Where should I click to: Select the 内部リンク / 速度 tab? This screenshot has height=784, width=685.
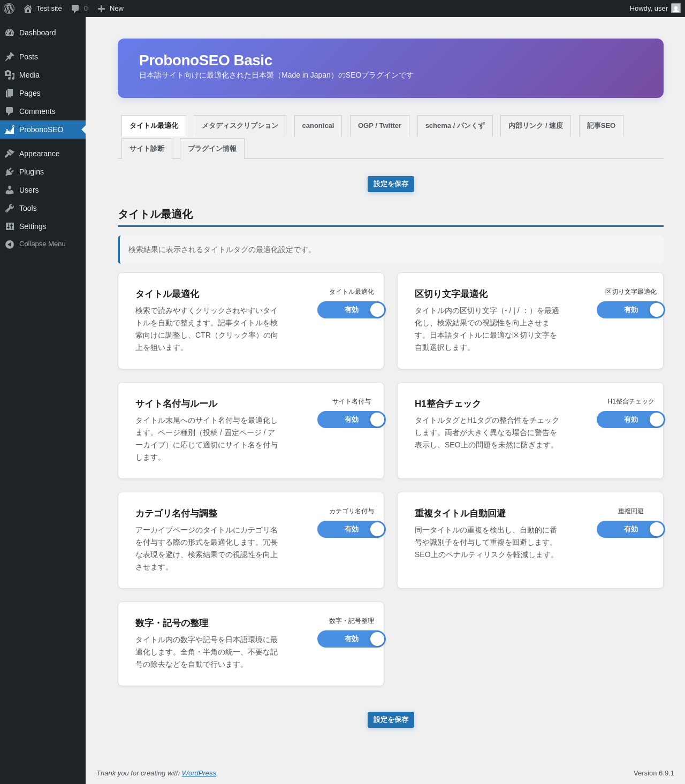(x=536, y=126)
